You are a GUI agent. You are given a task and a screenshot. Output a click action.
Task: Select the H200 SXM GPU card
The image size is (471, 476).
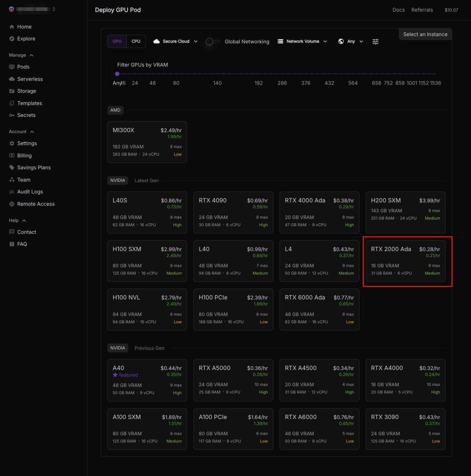point(405,213)
